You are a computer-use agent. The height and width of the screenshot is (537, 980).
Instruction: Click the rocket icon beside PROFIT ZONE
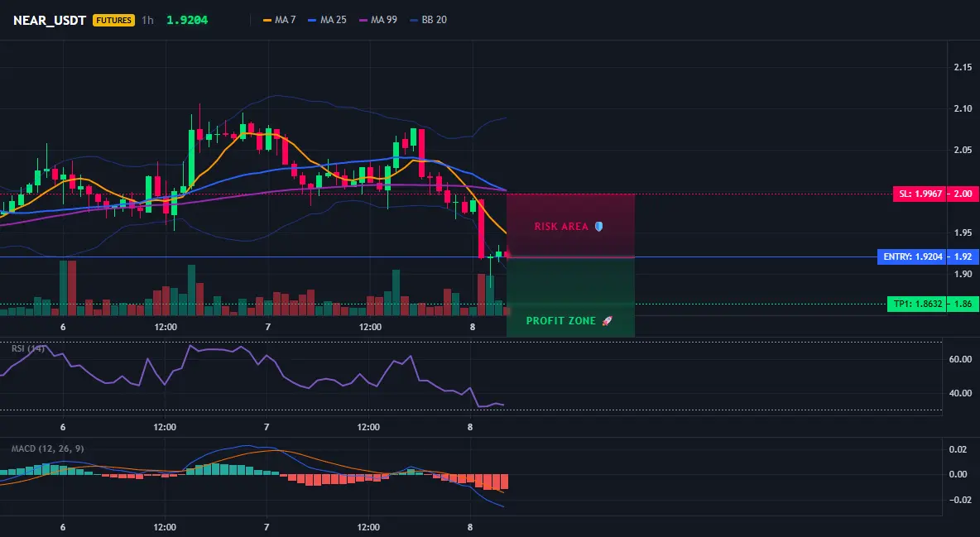coord(607,321)
